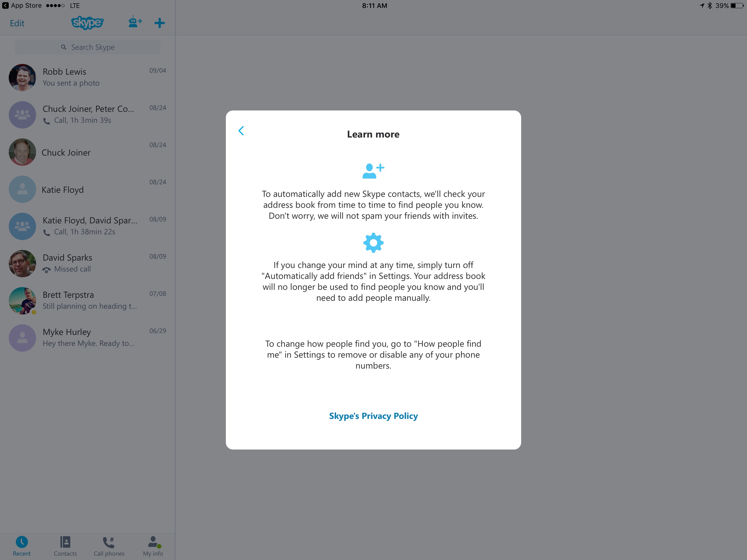
Task: Tap the Skype logo at the top
Action: 87,23
